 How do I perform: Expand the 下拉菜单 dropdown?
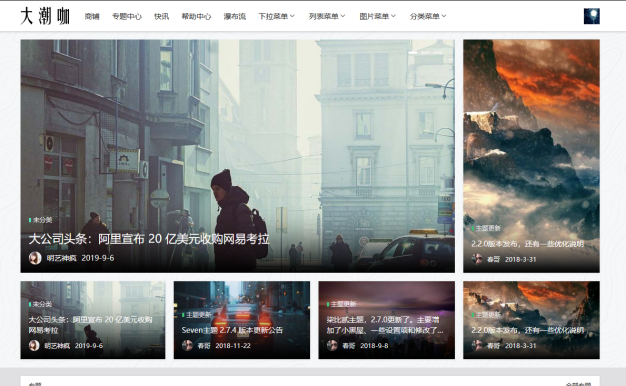pos(276,16)
